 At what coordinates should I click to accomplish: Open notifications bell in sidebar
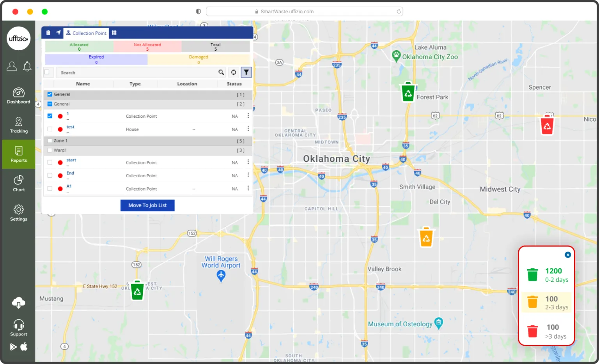tap(27, 67)
